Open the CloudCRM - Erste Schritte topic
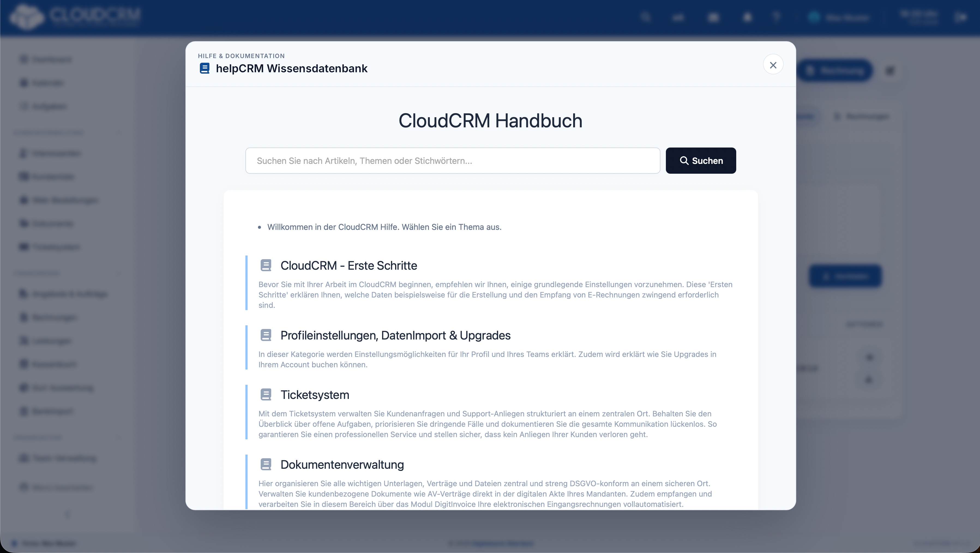The image size is (980, 553). (x=348, y=266)
